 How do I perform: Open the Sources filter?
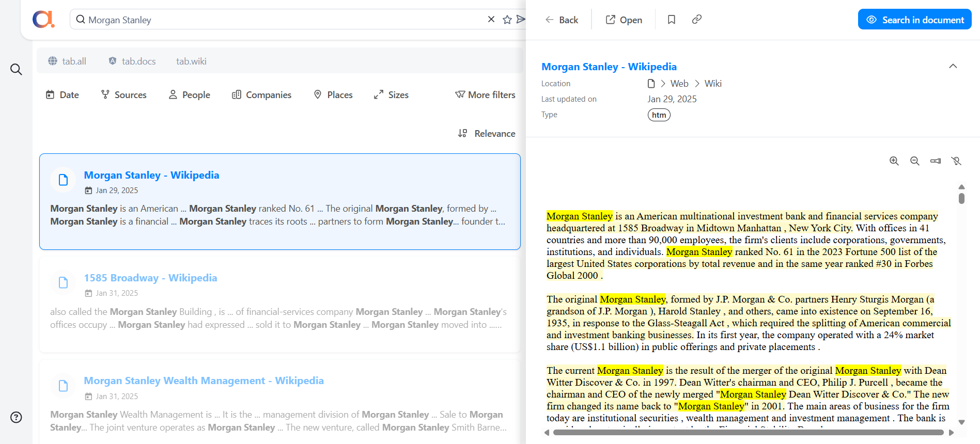[x=124, y=94]
